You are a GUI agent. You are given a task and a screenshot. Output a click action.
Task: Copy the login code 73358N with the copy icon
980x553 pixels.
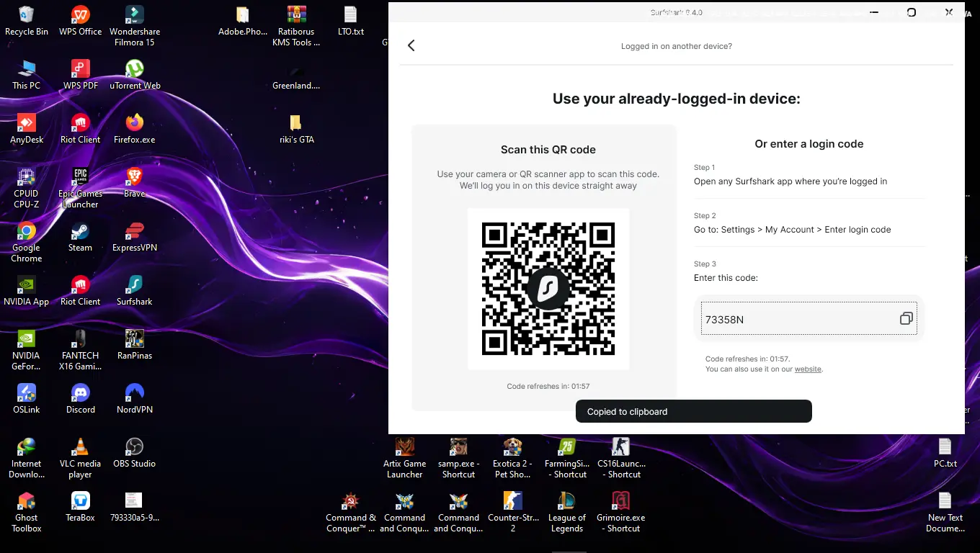[906, 319]
